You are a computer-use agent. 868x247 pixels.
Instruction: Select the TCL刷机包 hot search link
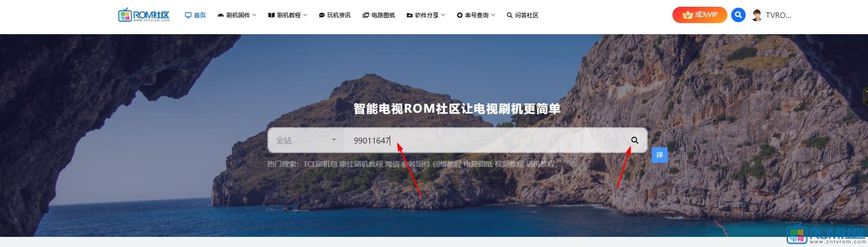(320, 164)
